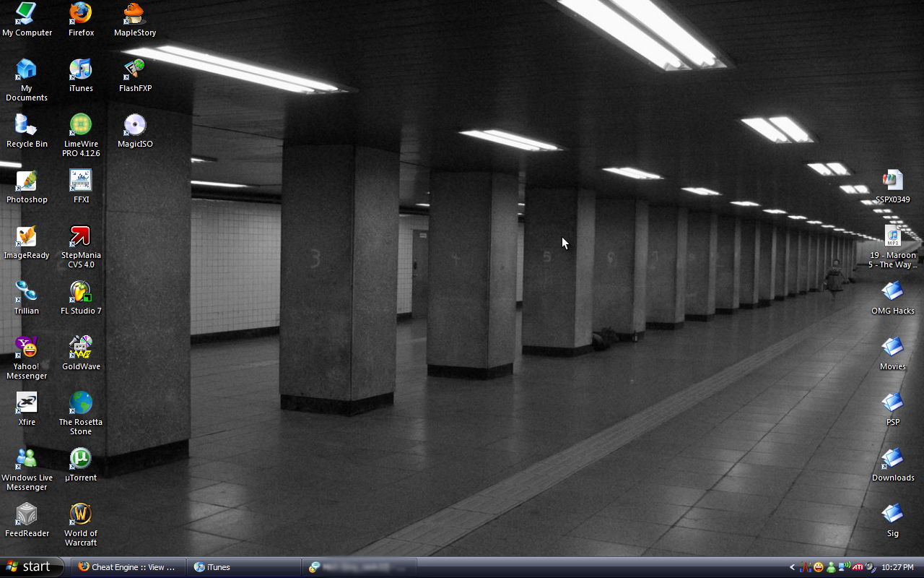
Task: Select the Windows Live Messenger shortcut
Action: click(x=27, y=469)
